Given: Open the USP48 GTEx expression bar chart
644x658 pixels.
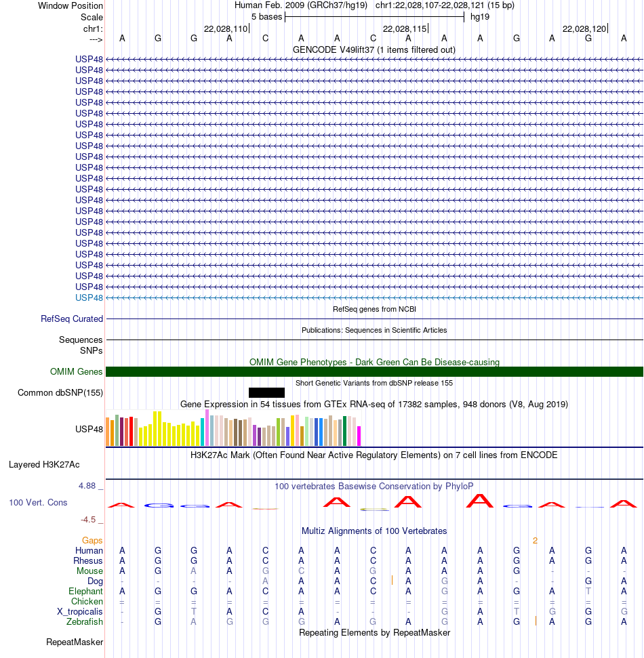Looking at the screenshot, I should [x=233, y=428].
